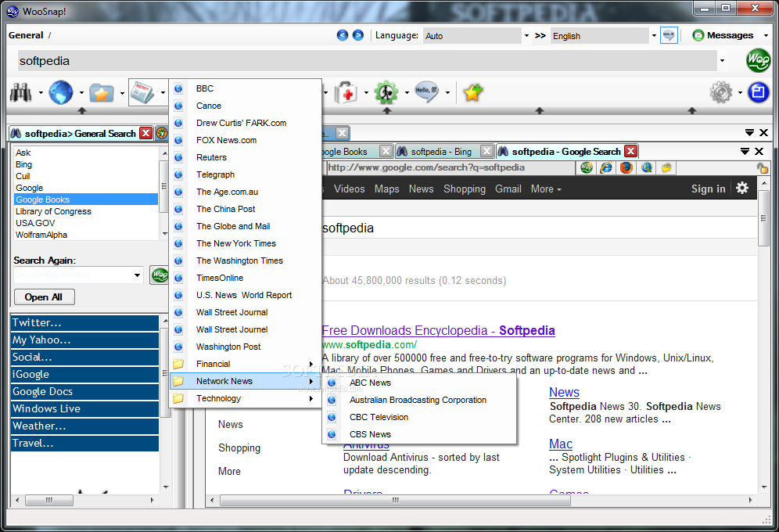This screenshot has width=779, height=532.
Task: Open the Network News submenu item
Action: point(246,381)
